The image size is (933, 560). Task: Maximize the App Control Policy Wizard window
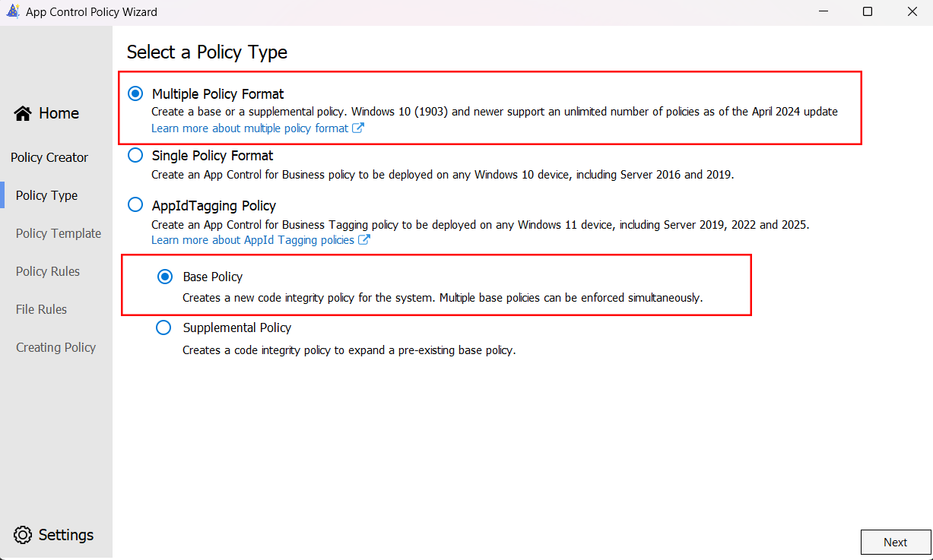[868, 12]
